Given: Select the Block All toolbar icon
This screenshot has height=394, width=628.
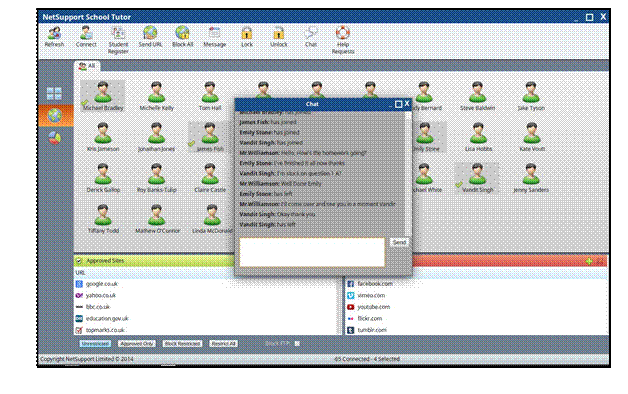Looking at the screenshot, I should (x=182, y=36).
